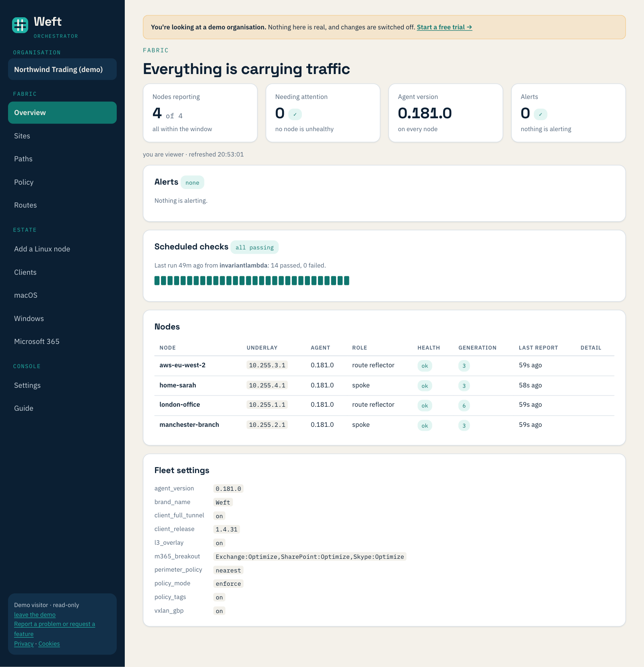Image resolution: width=644 pixels, height=667 pixels.
Task: Click generation badge 6 for london-office
Action: [464, 406]
